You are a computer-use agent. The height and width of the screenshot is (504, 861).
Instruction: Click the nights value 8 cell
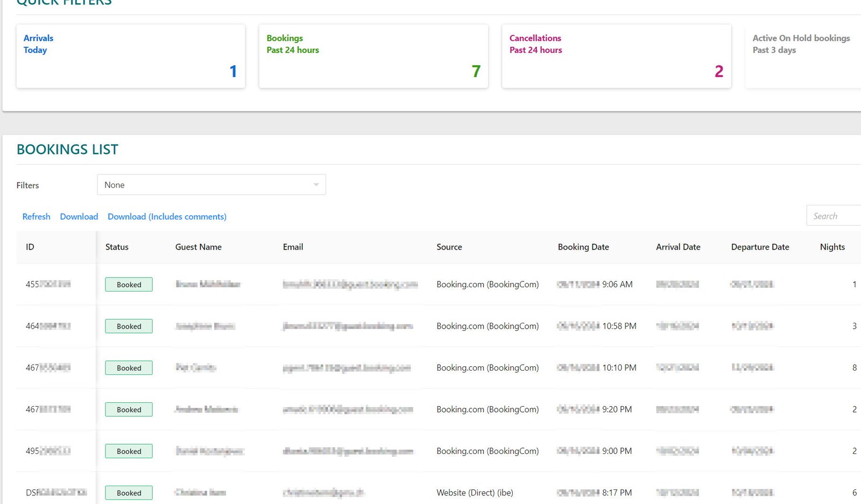pyautogui.click(x=854, y=367)
